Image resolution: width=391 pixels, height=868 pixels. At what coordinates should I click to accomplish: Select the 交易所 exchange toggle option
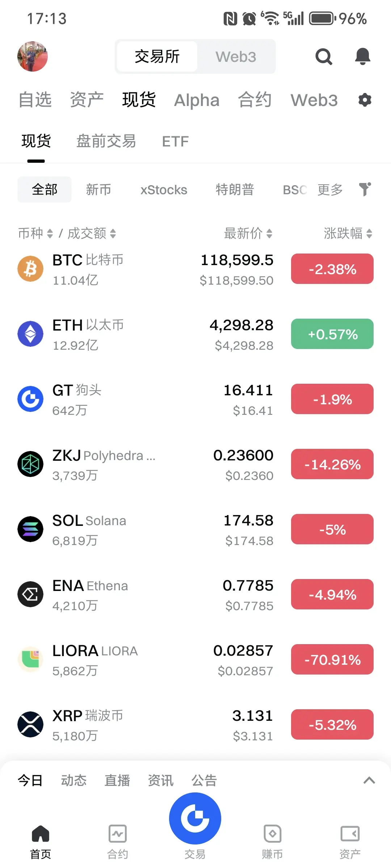(157, 57)
